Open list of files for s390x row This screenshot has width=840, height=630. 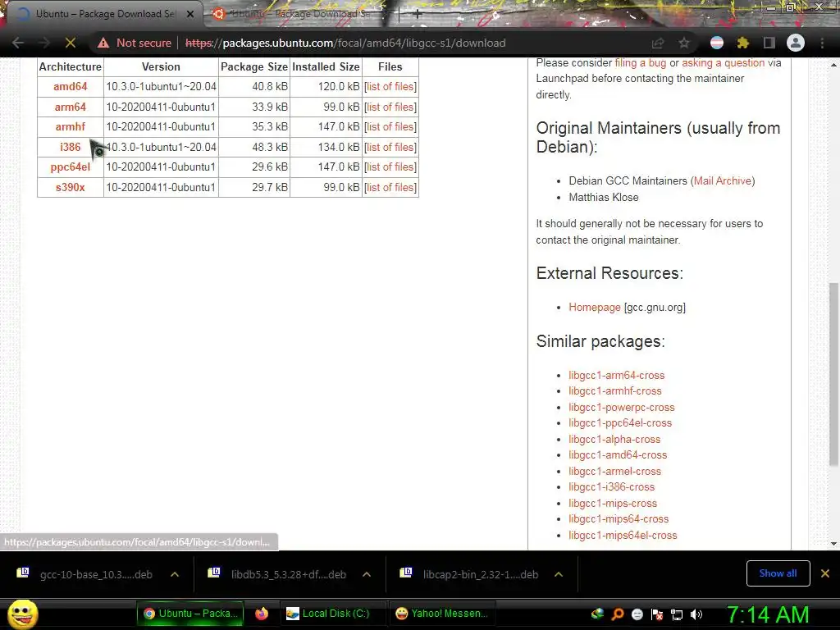pos(390,187)
